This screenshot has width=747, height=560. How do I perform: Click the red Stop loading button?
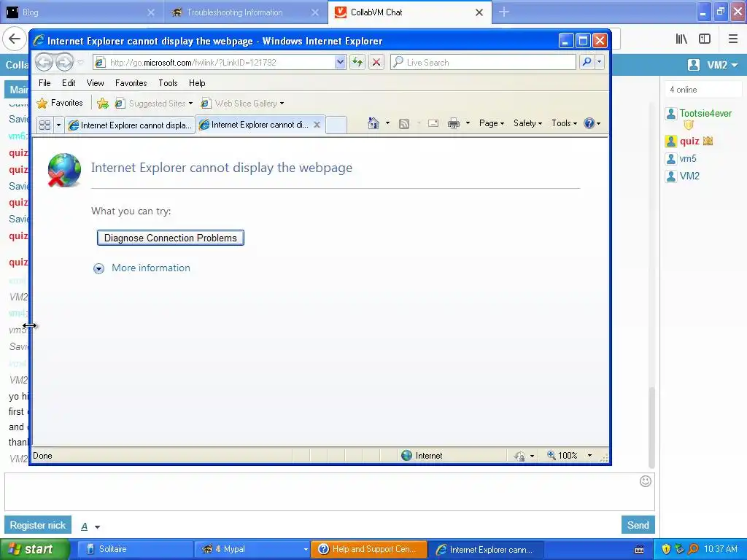[376, 62]
